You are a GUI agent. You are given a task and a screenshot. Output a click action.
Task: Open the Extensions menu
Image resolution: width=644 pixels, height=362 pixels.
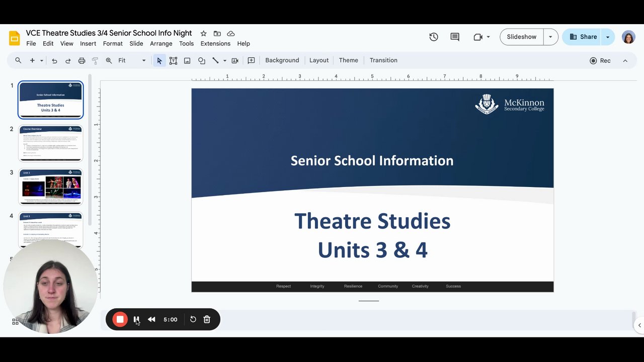pyautogui.click(x=215, y=44)
